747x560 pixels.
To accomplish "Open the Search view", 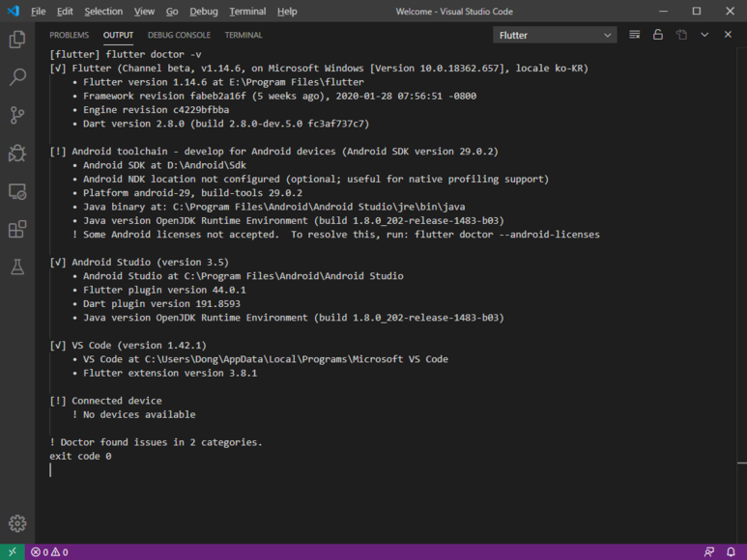I will click(17, 77).
